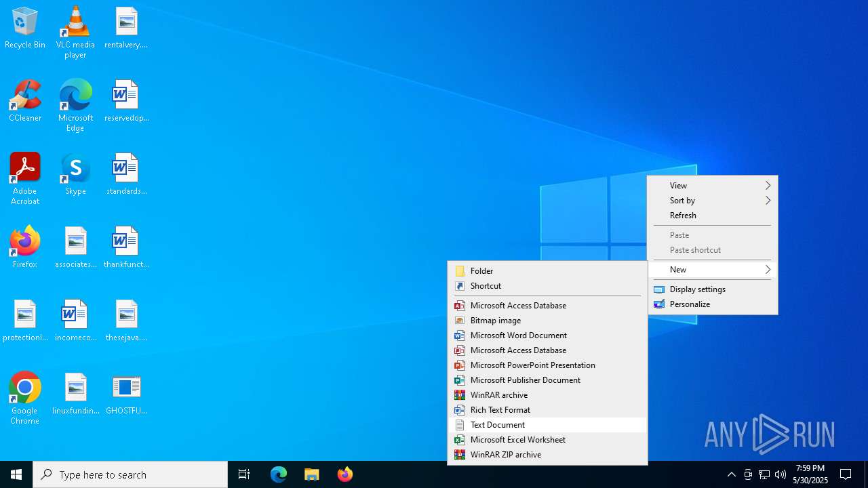The height and width of the screenshot is (488, 868).
Task: Select the Skype desktop shortcut
Action: point(75,175)
